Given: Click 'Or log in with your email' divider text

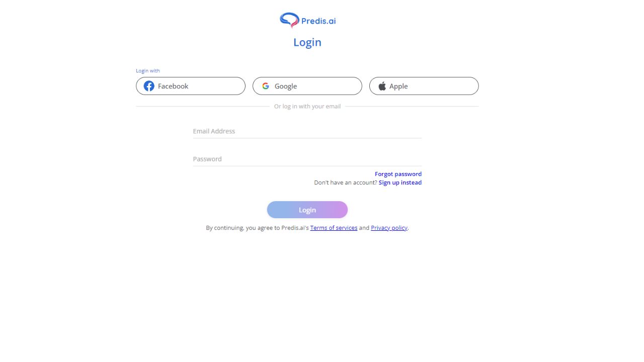Looking at the screenshot, I should point(307,106).
